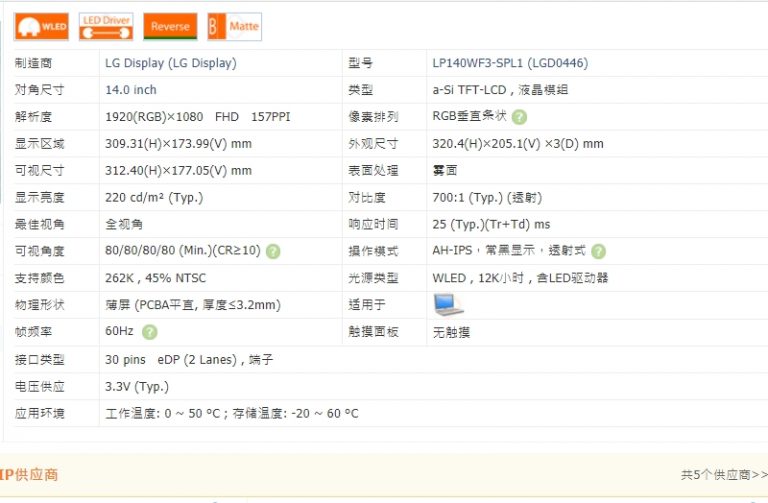Click the 可视角度 row label
Image resolution: width=768 pixels, height=503 pixels.
tap(40, 251)
